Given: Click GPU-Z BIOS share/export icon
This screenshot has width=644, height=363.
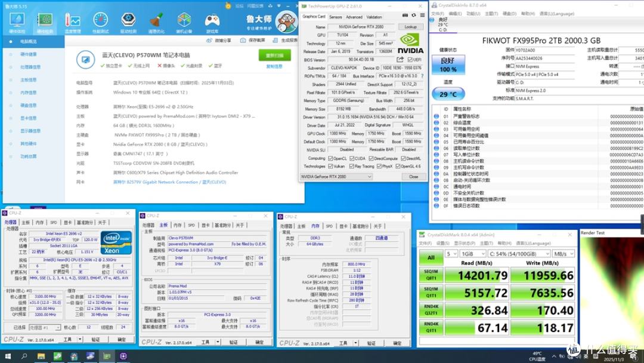Looking at the screenshot, I should click(x=400, y=60).
